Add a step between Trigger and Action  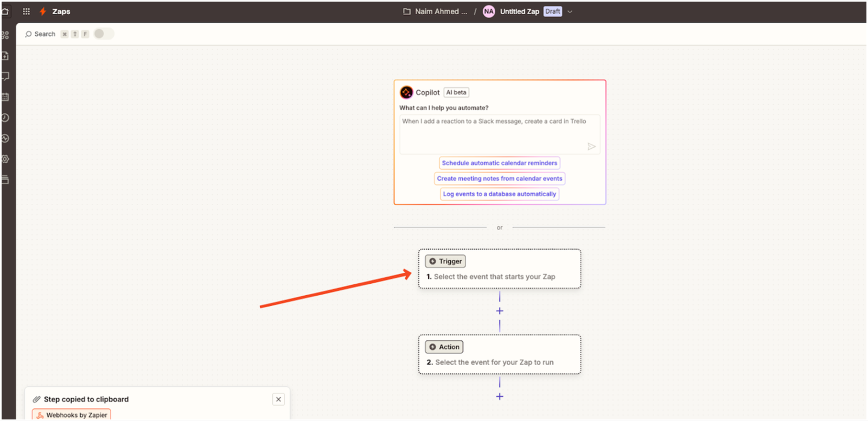(x=500, y=311)
